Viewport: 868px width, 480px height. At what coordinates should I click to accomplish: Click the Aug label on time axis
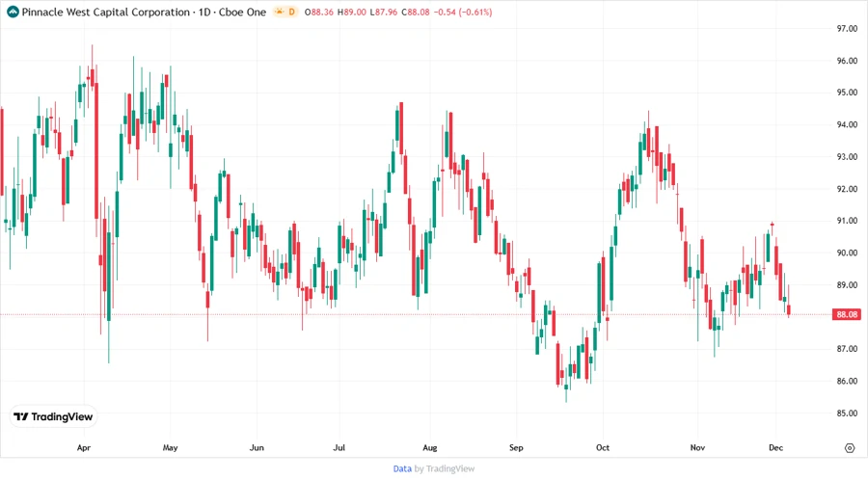click(x=429, y=448)
